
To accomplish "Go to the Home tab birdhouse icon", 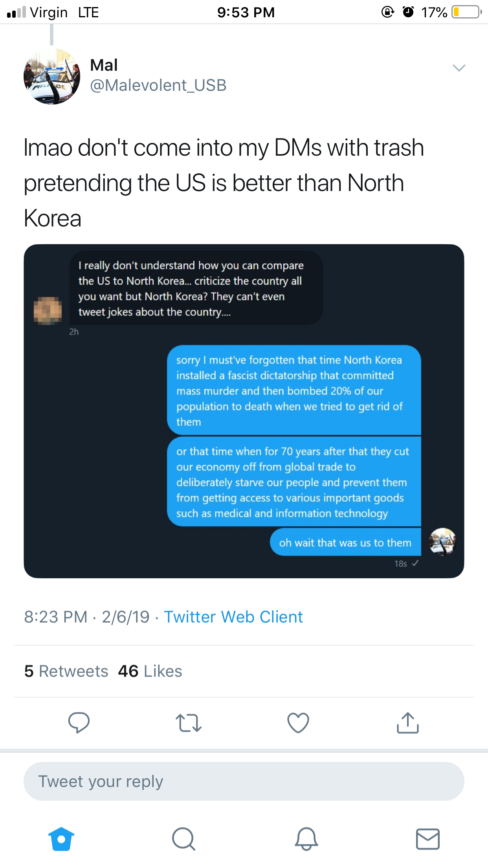I will click(x=61, y=839).
